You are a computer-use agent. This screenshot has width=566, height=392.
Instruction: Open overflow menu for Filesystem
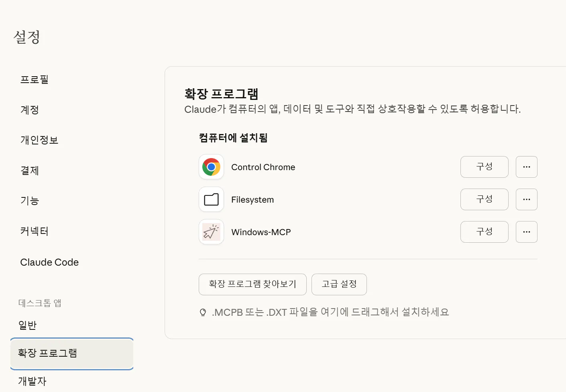[526, 199]
